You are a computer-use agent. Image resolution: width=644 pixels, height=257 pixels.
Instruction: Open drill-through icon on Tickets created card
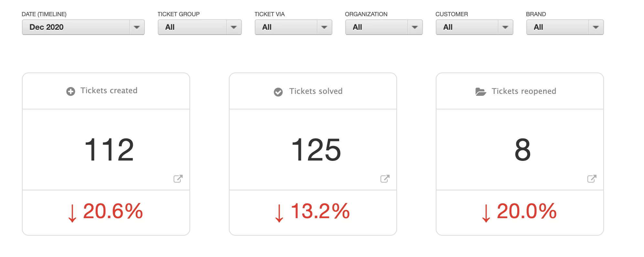tap(178, 179)
